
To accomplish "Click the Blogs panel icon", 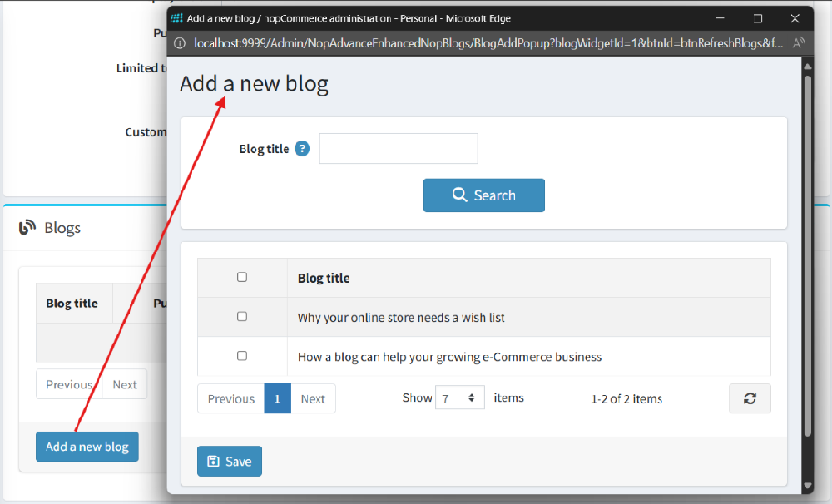I will click(x=25, y=227).
